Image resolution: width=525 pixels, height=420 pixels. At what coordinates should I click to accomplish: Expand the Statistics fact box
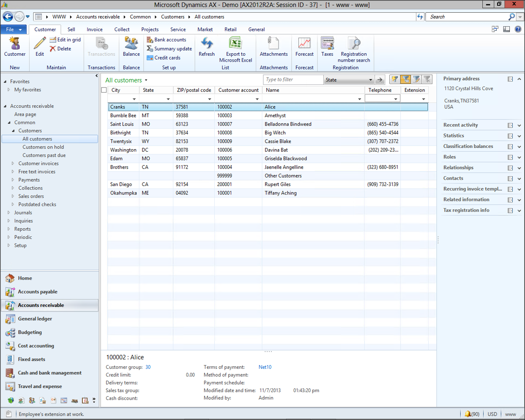point(519,136)
